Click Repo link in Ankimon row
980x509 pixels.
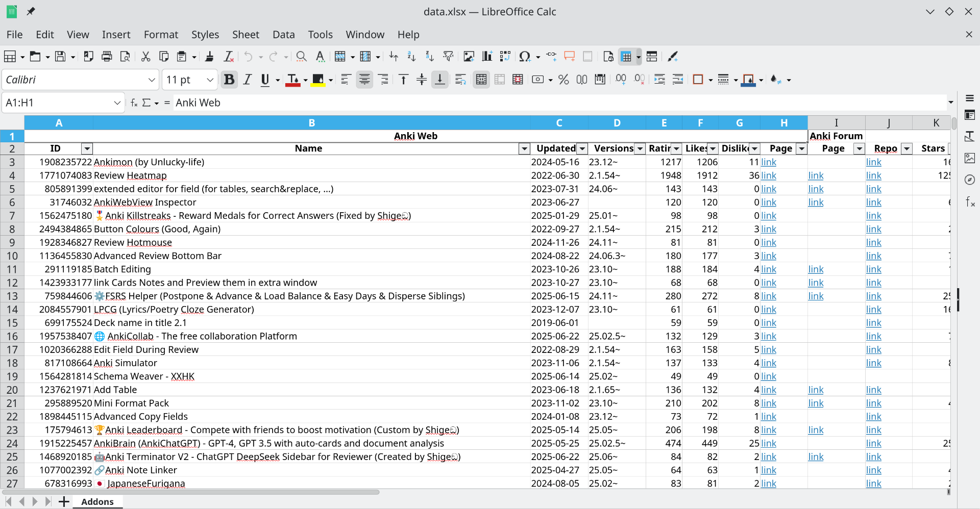point(873,162)
